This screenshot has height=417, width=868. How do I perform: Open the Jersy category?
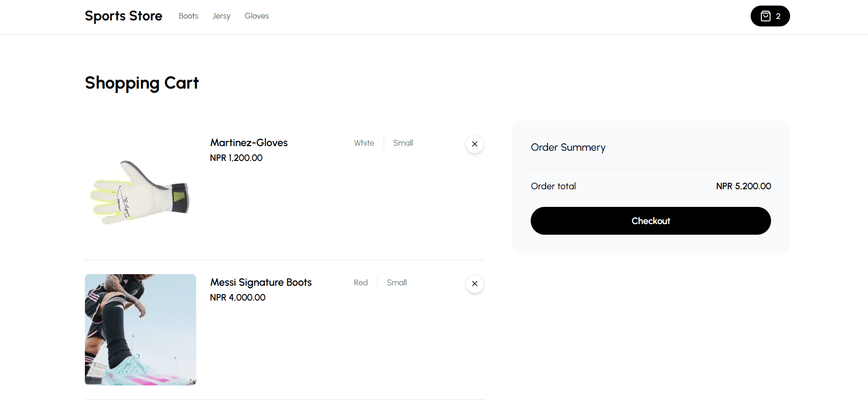pos(221,16)
